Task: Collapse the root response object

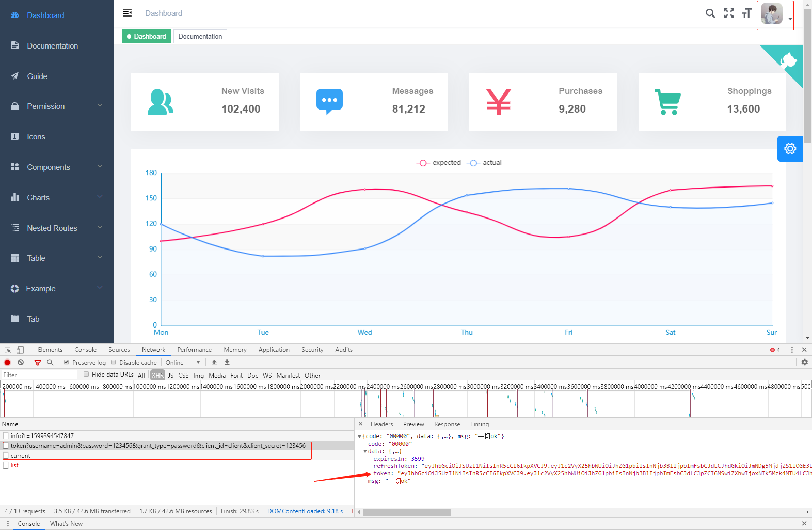Action: pos(359,437)
